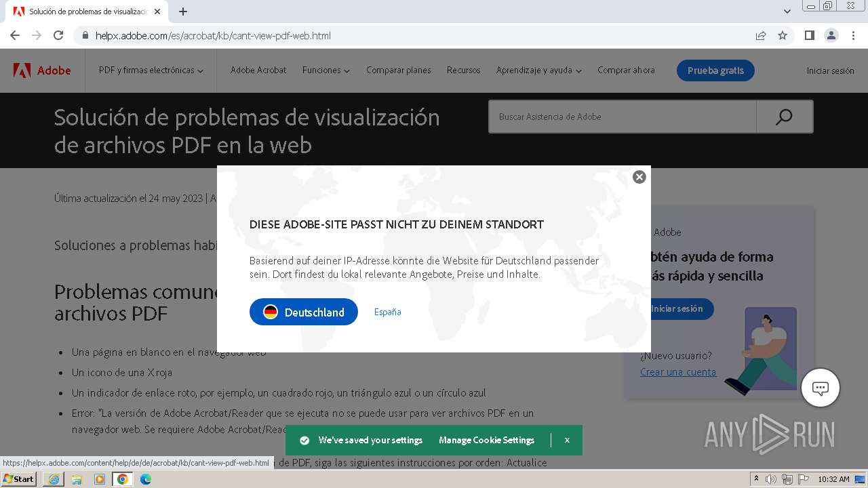Expand Aprendizaje y ayuda dropdown
868x488 pixels.
pyautogui.click(x=539, y=70)
